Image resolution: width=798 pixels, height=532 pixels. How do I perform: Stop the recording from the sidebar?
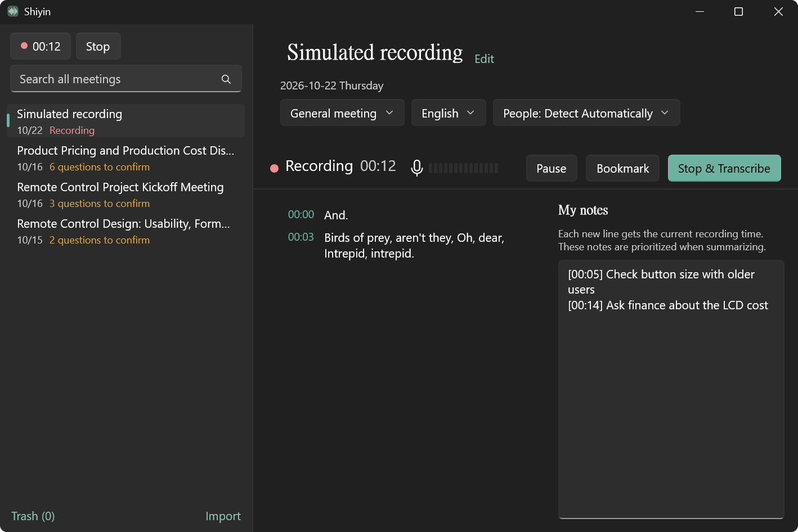(x=98, y=47)
